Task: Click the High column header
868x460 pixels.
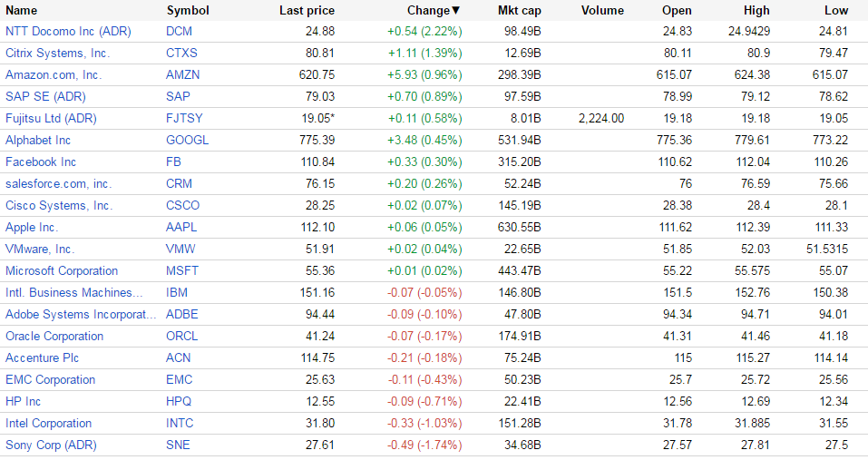Action: click(756, 11)
